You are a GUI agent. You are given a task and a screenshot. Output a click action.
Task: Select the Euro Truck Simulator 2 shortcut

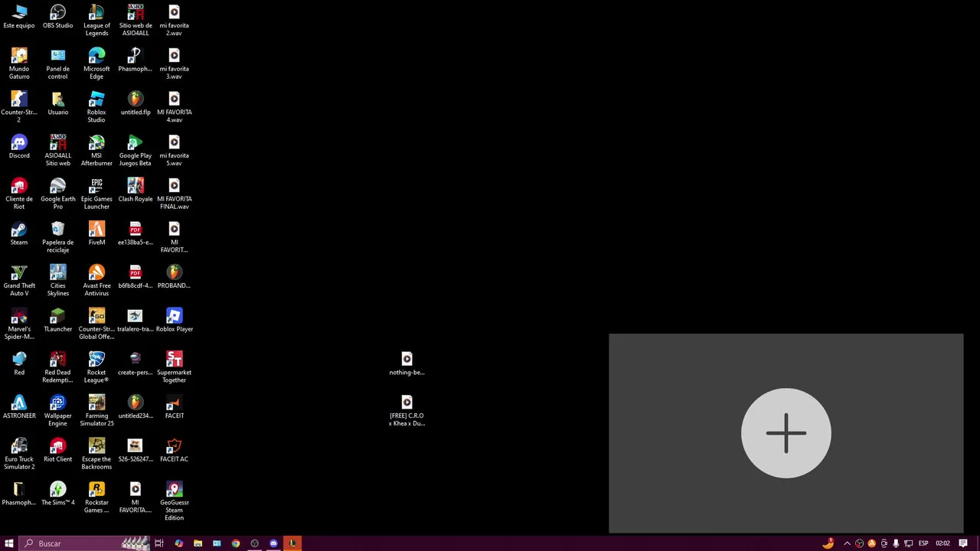(19, 455)
